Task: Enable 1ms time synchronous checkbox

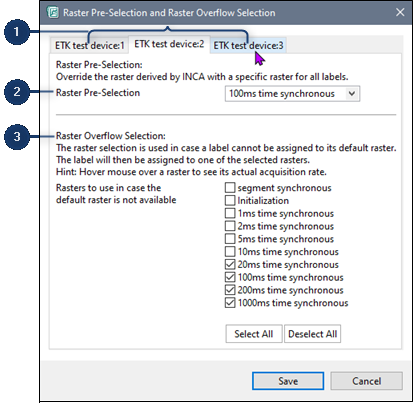Action: (x=230, y=213)
